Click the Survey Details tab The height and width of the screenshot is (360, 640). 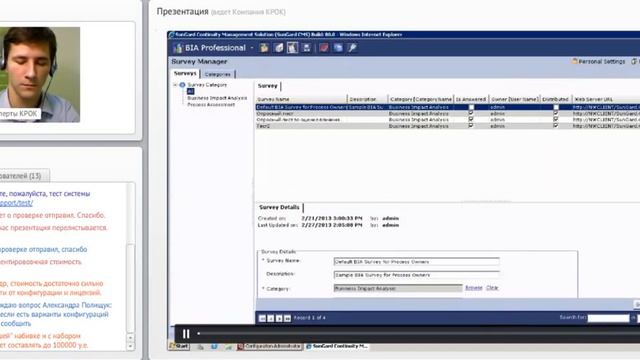[279, 207]
